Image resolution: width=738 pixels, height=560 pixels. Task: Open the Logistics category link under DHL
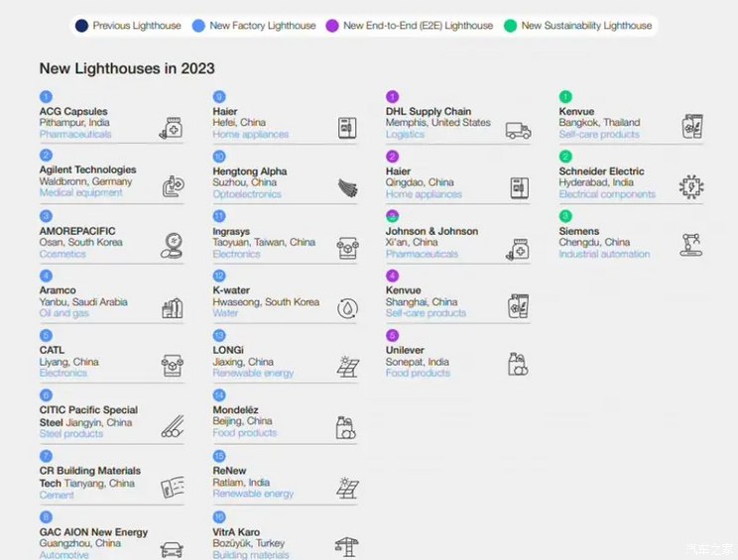click(x=405, y=135)
